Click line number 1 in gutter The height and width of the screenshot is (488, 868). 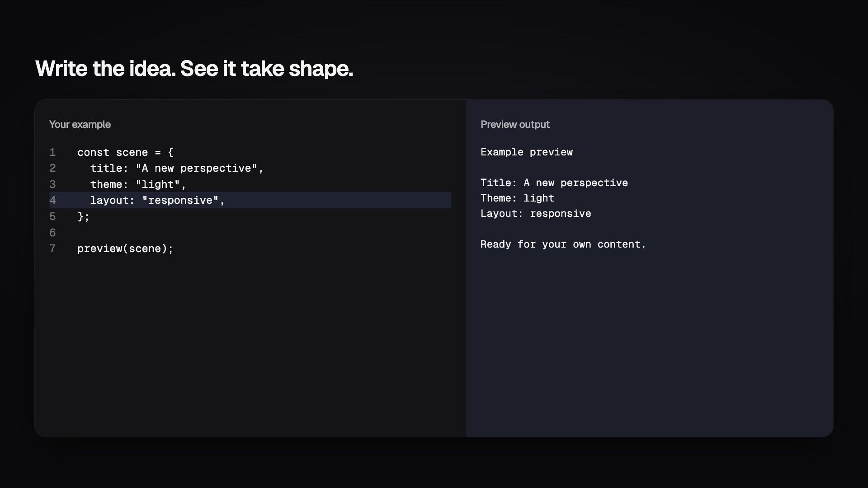52,152
